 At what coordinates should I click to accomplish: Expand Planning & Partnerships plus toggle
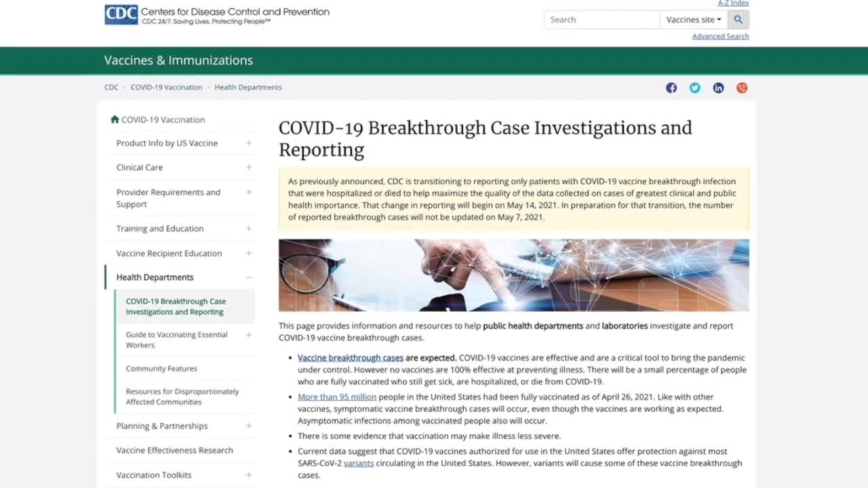pyautogui.click(x=249, y=426)
